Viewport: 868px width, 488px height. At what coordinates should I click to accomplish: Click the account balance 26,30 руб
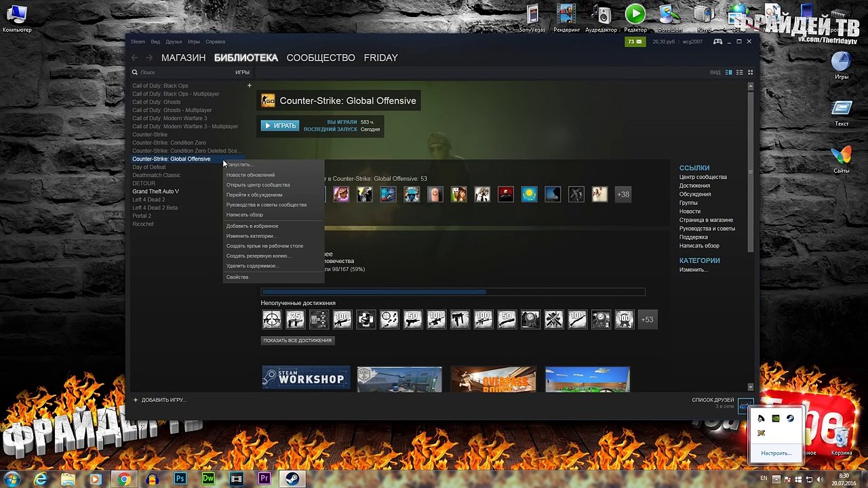[x=664, y=41]
